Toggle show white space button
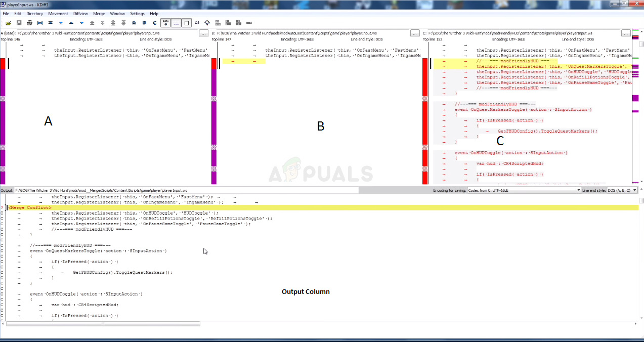The width and height of the screenshot is (644, 342). coord(187,23)
